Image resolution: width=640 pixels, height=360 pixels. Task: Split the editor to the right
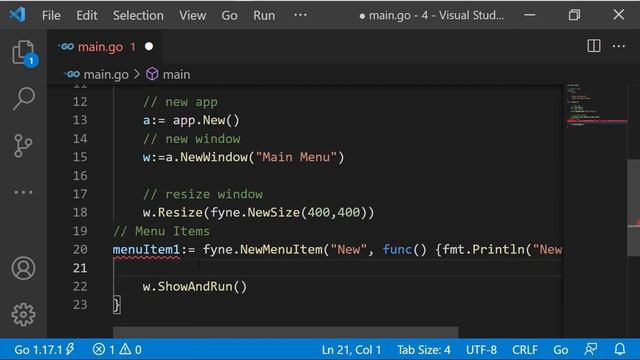[593, 46]
